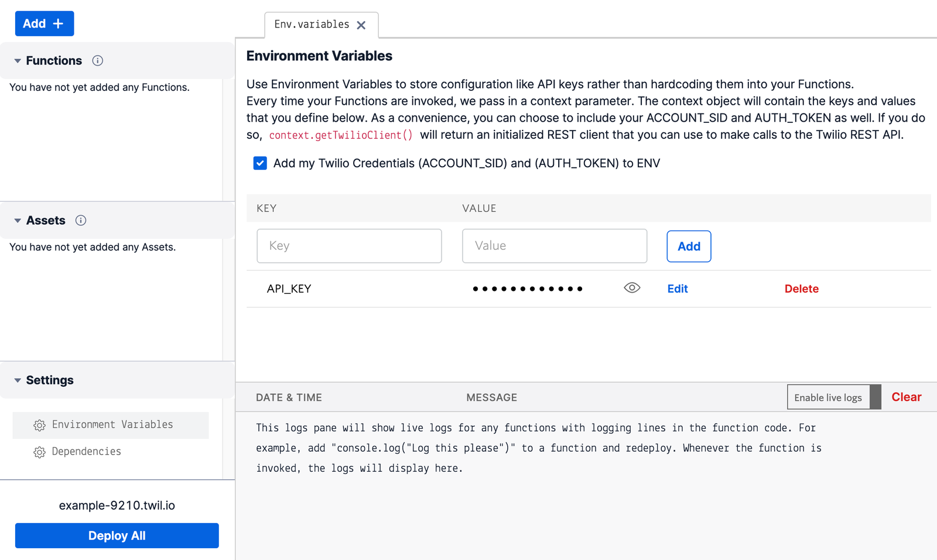Screen dimensions: 937x560
Task: Collapse the Settings section
Action: (x=18, y=380)
